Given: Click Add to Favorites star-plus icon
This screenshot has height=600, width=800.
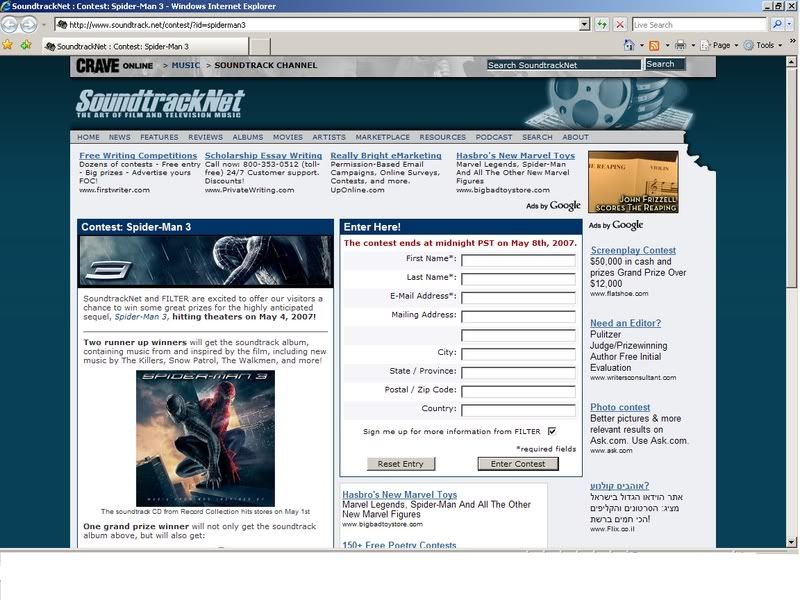Looking at the screenshot, I should coord(26,45).
